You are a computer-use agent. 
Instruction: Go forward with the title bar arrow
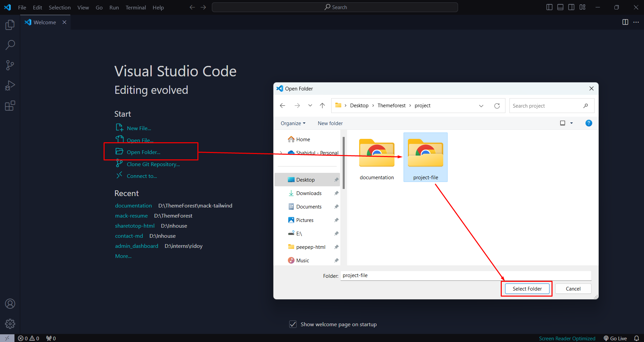(x=203, y=7)
